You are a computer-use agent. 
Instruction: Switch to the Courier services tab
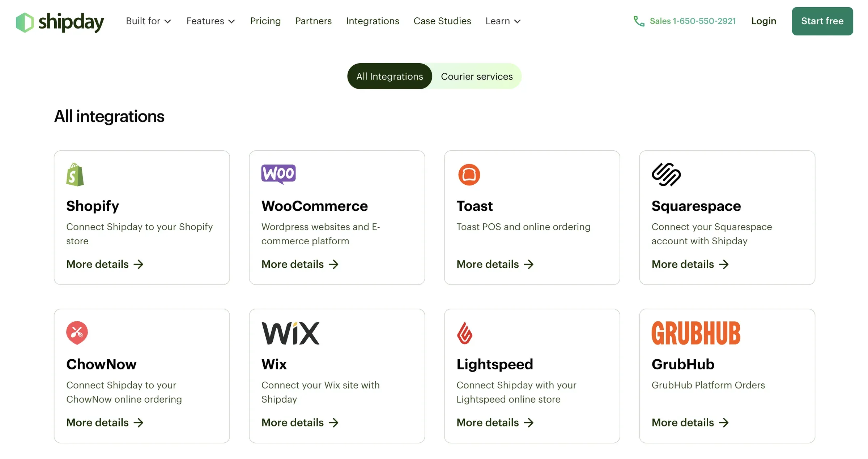477,76
